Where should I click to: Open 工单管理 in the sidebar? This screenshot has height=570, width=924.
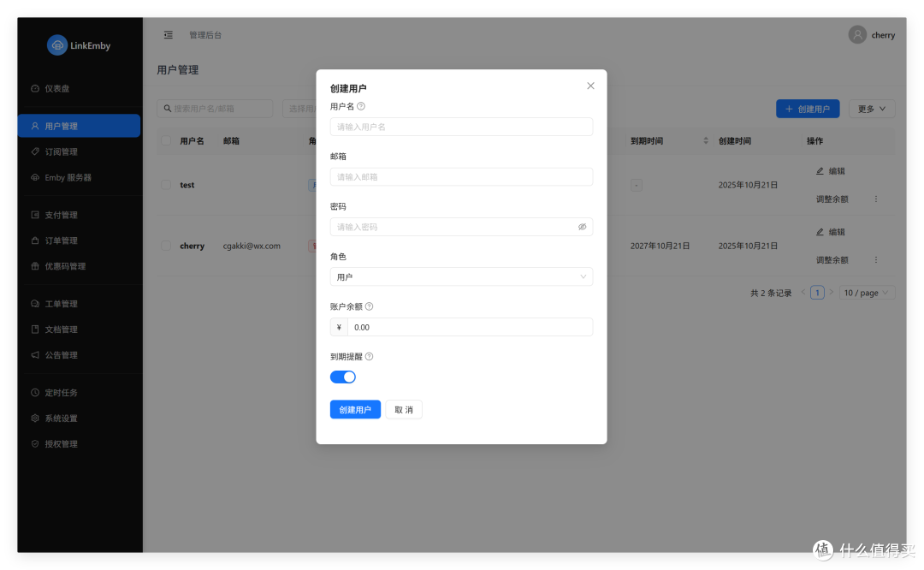(79, 304)
